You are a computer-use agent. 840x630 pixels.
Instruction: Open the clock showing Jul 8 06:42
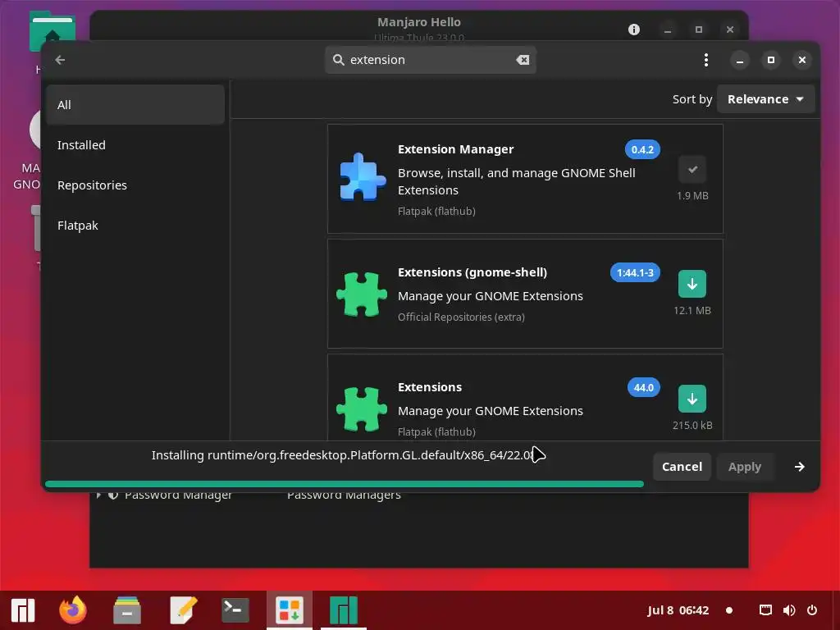point(678,610)
